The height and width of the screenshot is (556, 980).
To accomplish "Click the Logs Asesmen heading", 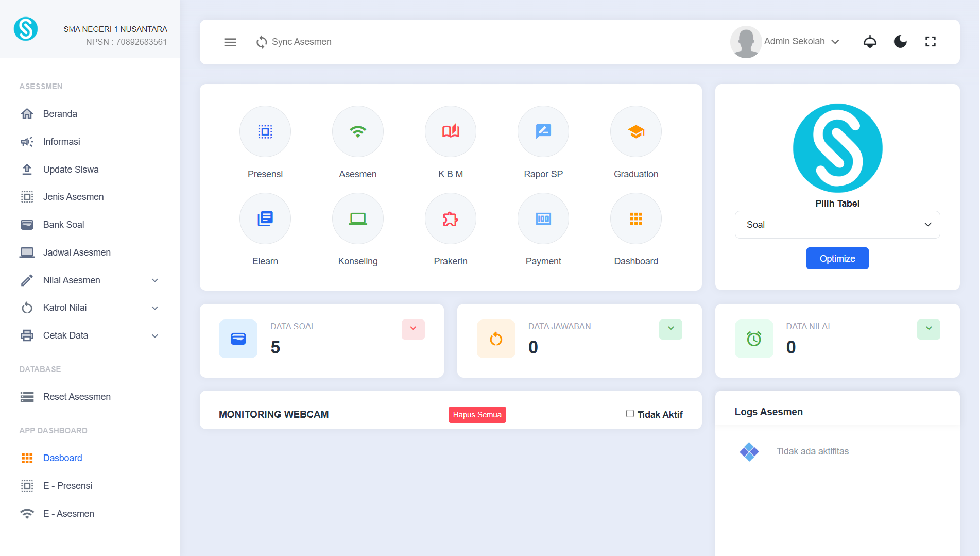I will (769, 412).
